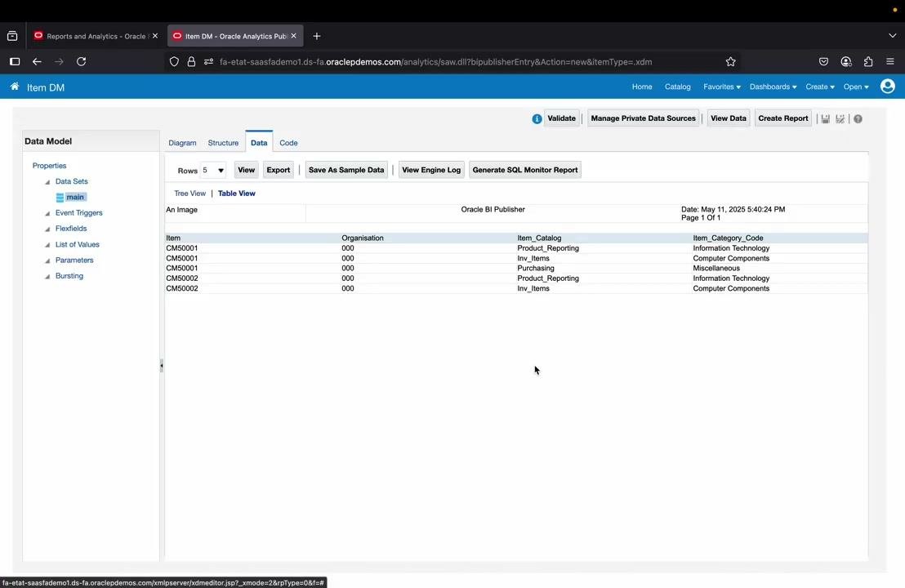The height and width of the screenshot is (588, 905).
Task: Click the View button beside Rows
Action: (246, 170)
